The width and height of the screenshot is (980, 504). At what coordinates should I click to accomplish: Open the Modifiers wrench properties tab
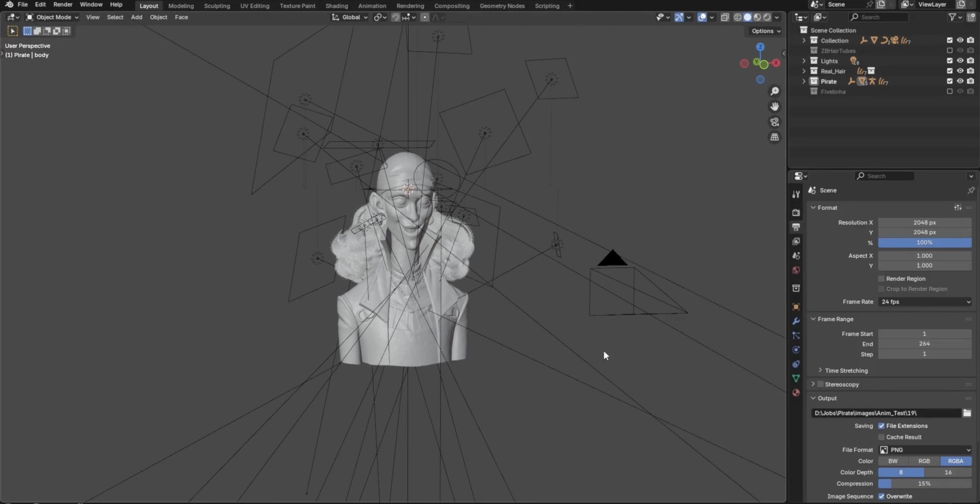796,321
